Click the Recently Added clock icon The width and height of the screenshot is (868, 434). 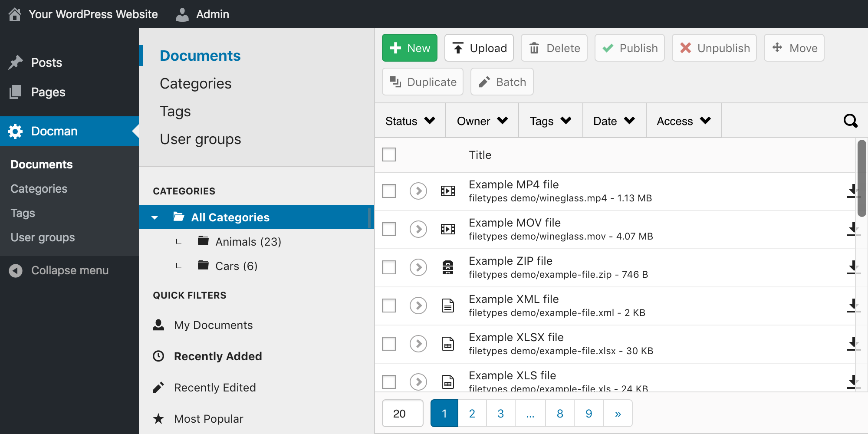(x=158, y=356)
